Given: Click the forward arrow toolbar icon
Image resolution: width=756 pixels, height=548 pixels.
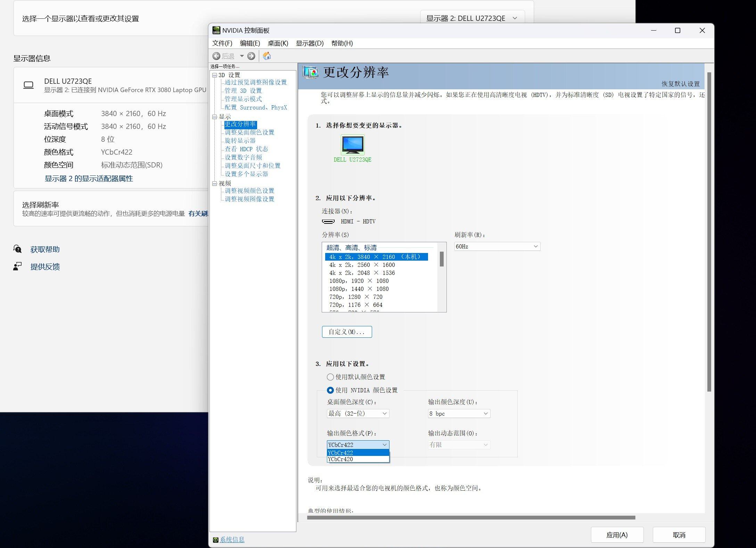Looking at the screenshot, I should [x=251, y=56].
